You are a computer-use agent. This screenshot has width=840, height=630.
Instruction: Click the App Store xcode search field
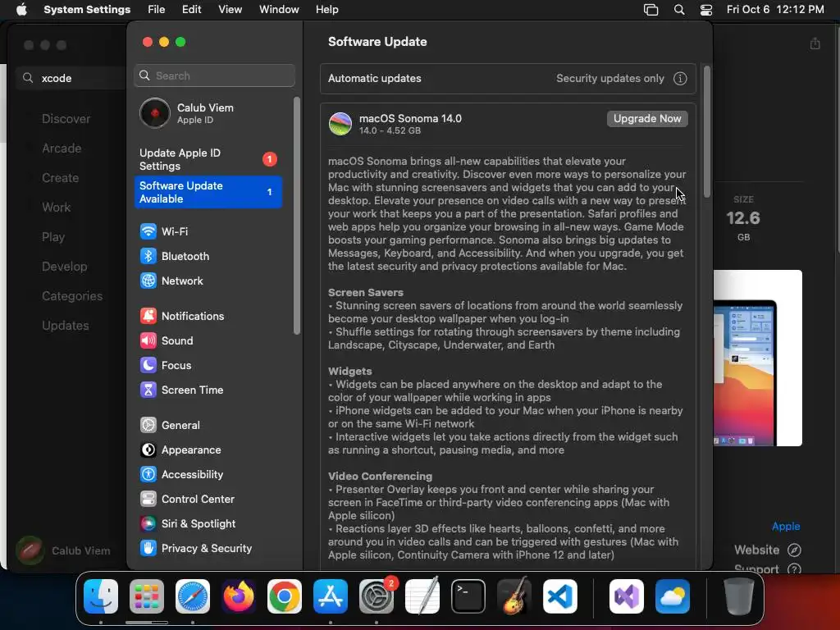point(71,78)
